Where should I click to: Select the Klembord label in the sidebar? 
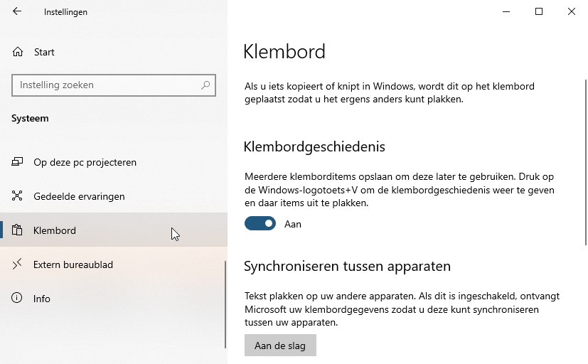point(55,230)
